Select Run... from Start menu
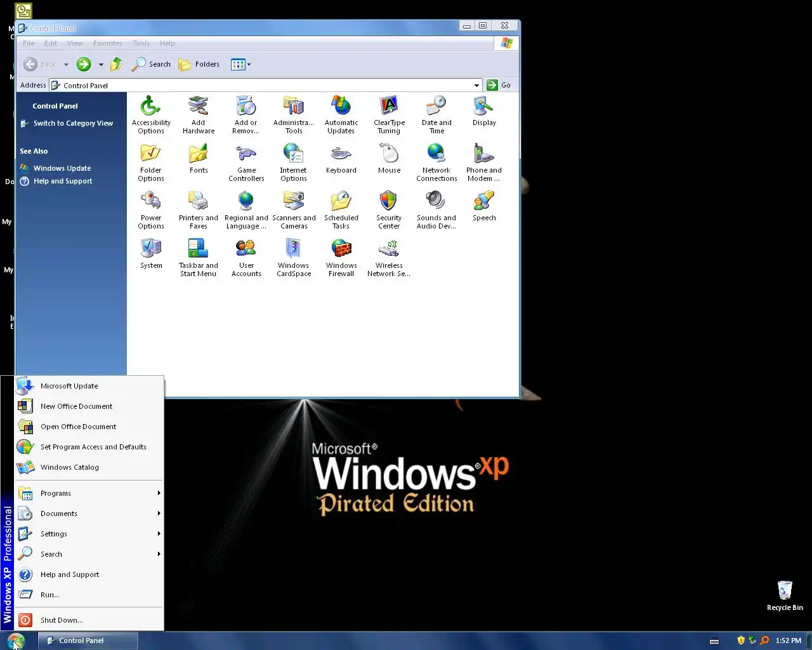The width and height of the screenshot is (812, 650). tap(89, 595)
